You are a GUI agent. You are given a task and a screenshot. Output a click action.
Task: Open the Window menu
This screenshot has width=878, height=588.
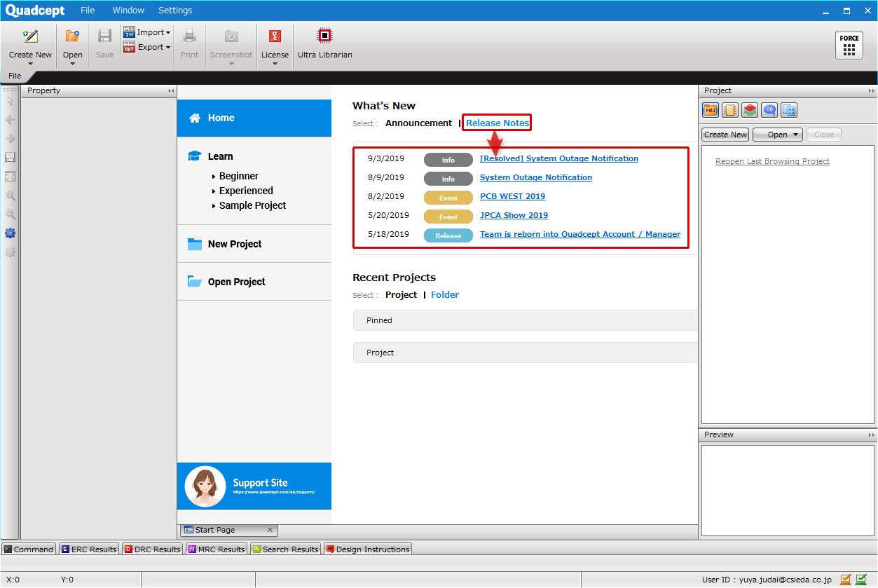pyautogui.click(x=128, y=11)
